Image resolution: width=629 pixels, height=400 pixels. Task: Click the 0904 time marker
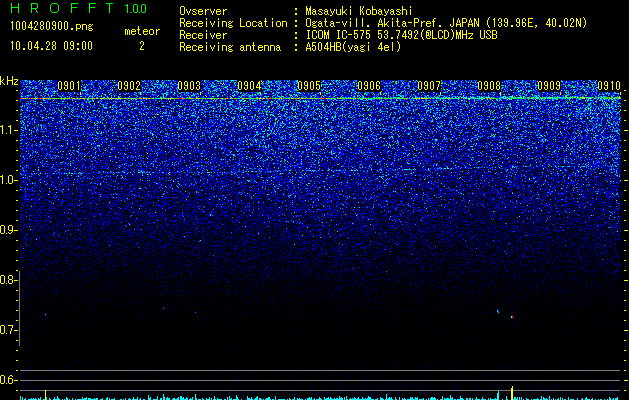[x=249, y=86]
